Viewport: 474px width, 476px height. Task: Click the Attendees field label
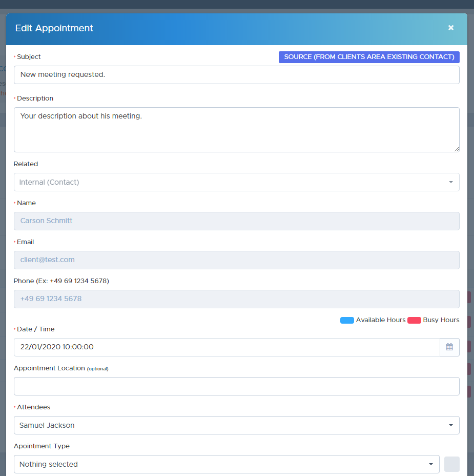(x=34, y=407)
